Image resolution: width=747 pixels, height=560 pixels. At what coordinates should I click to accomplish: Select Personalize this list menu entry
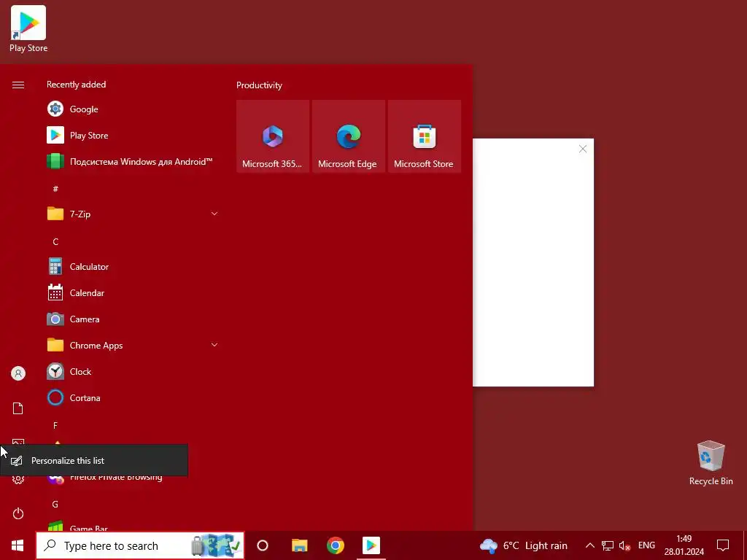[94, 461]
